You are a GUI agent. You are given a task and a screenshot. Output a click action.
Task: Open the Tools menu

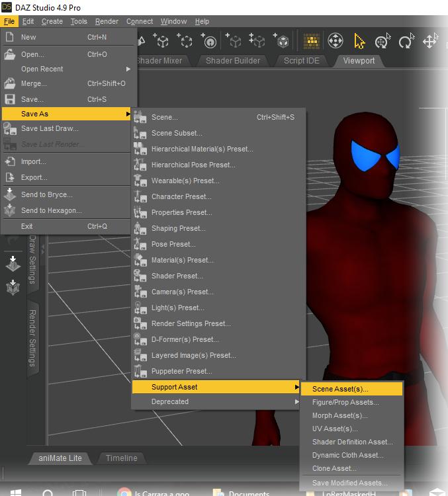pyautogui.click(x=79, y=21)
